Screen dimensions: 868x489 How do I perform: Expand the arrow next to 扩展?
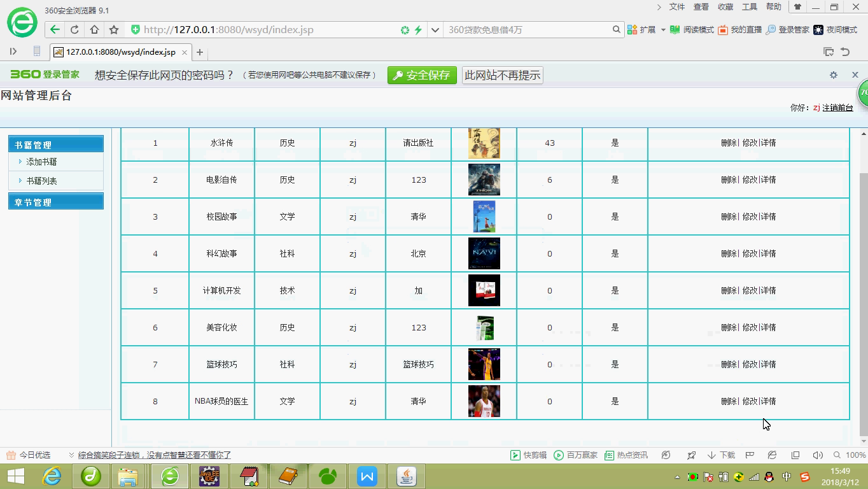(663, 30)
